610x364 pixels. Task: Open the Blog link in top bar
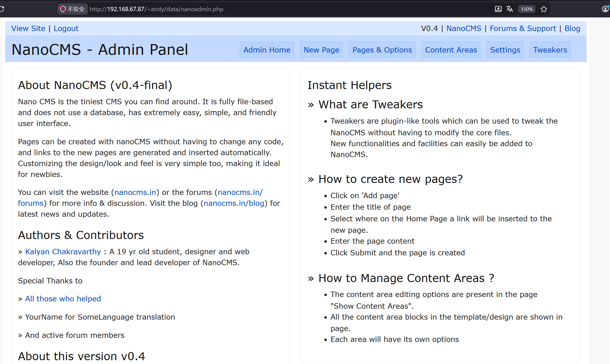pos(572,29)
